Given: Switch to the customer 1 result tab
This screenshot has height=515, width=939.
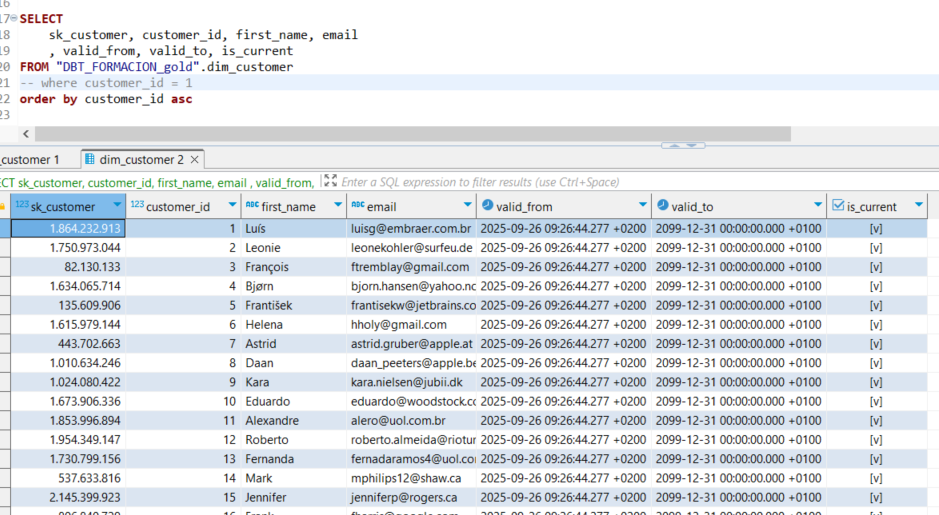Looking at the screenshot, I should [30, 159].
